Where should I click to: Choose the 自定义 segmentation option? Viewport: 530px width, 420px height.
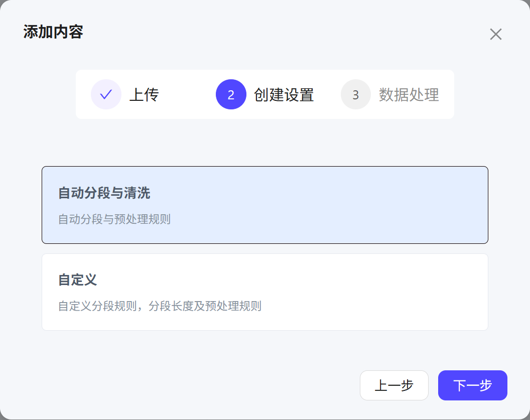[265, 292]
